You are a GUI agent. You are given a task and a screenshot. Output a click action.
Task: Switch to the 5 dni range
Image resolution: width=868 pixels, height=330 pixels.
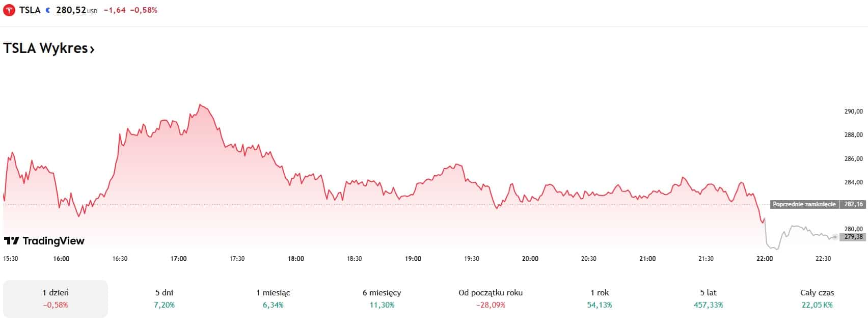(x=164, y=298)
